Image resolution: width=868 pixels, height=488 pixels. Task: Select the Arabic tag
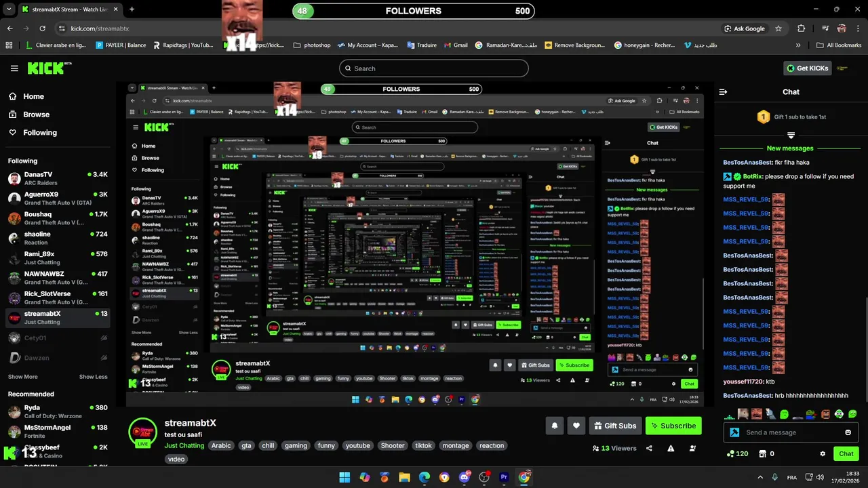[x=221, y=445]
